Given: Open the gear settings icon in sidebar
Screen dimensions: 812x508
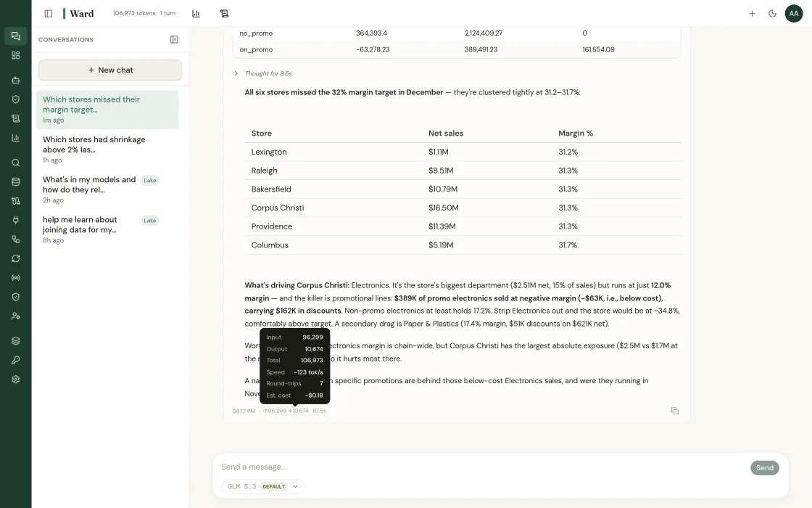Looking at the screenshot, I should (x=15, y=379).
